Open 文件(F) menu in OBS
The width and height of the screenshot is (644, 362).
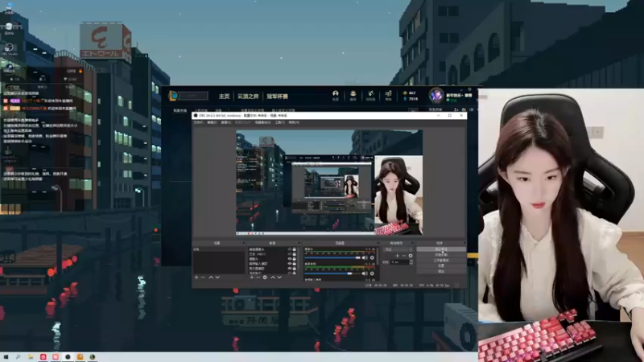pyautogui.click(x=198, y=122)
